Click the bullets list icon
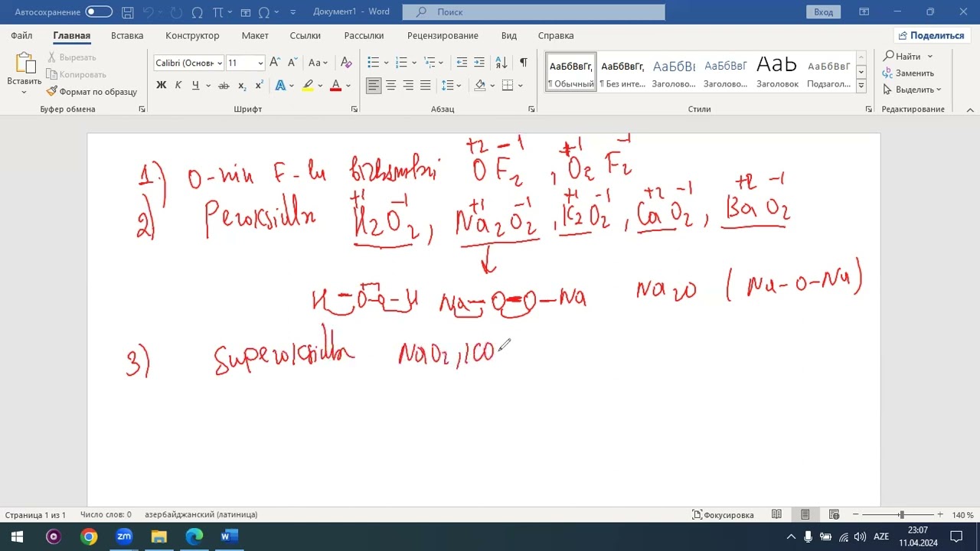 [374, 63]
